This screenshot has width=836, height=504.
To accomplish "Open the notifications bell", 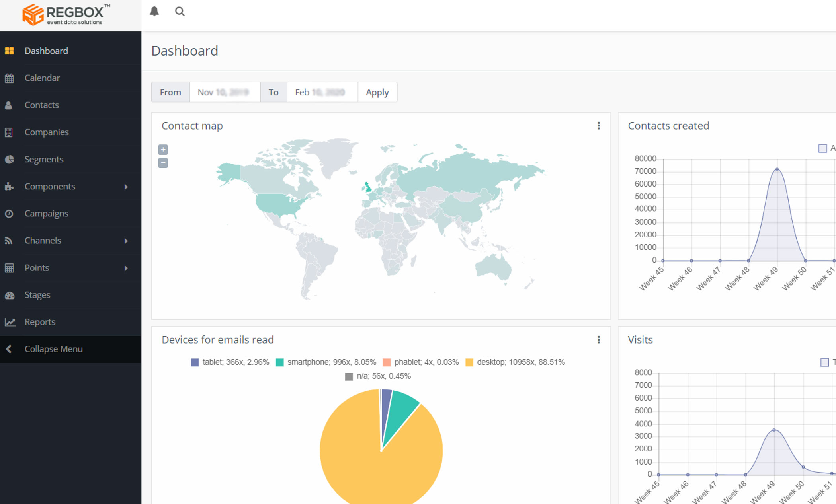I will (x=154, y=11).
